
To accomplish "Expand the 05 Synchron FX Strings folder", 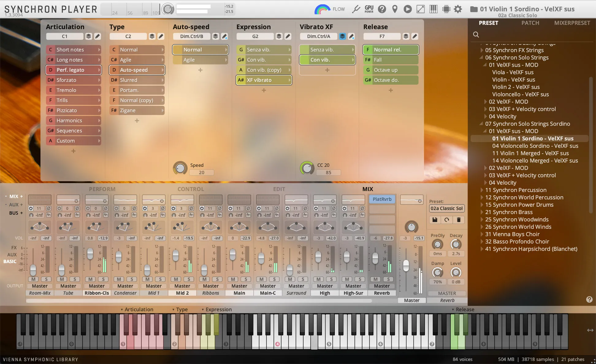I will (482, 50).
